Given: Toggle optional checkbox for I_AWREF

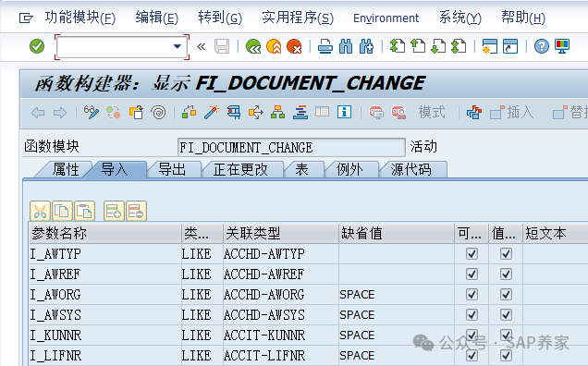Looking at the screenshot, I should coord(472,274).
